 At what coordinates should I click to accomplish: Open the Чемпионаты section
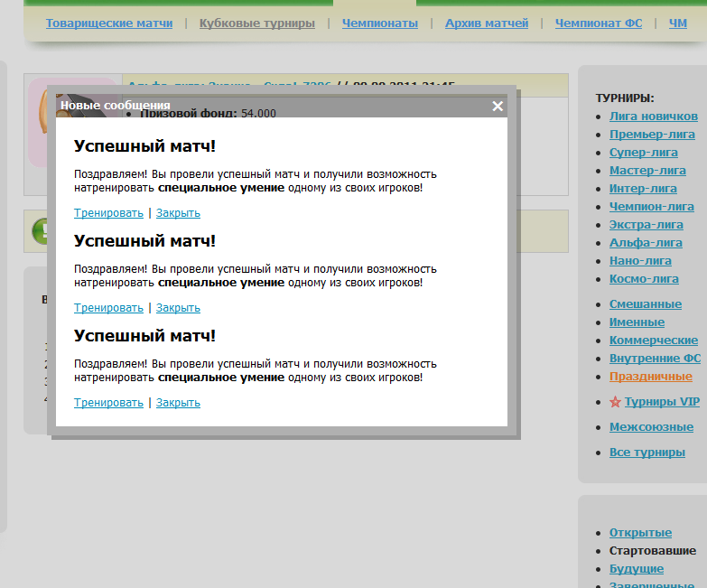pos(379,23)
